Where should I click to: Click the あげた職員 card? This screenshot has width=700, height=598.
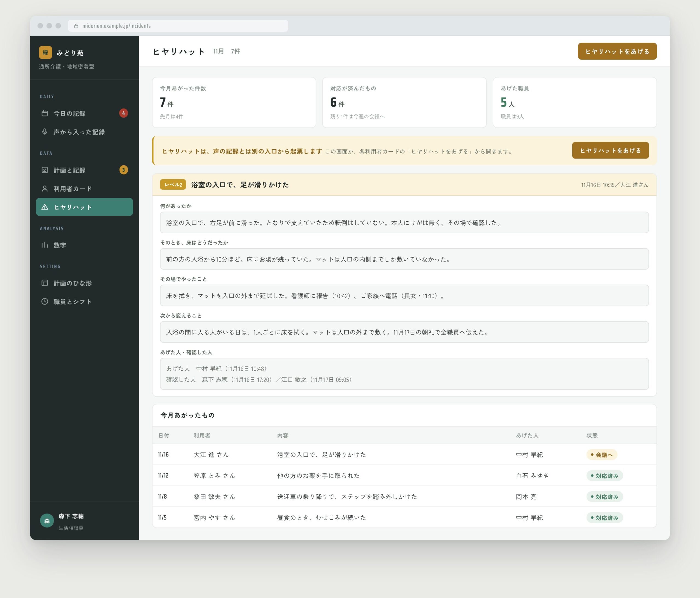pos(575,102)
